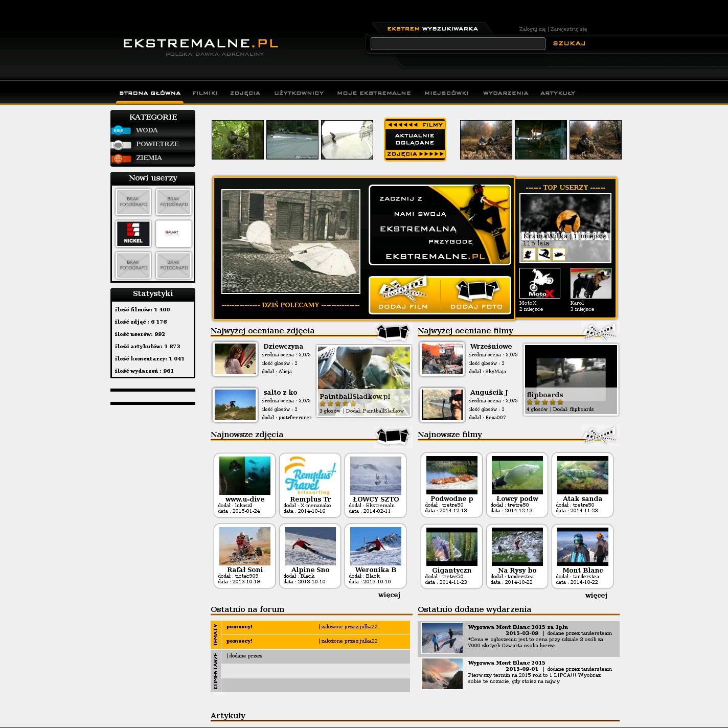
Task: Click the uploader name piotrfreeruner
Action: click(295, 418)
